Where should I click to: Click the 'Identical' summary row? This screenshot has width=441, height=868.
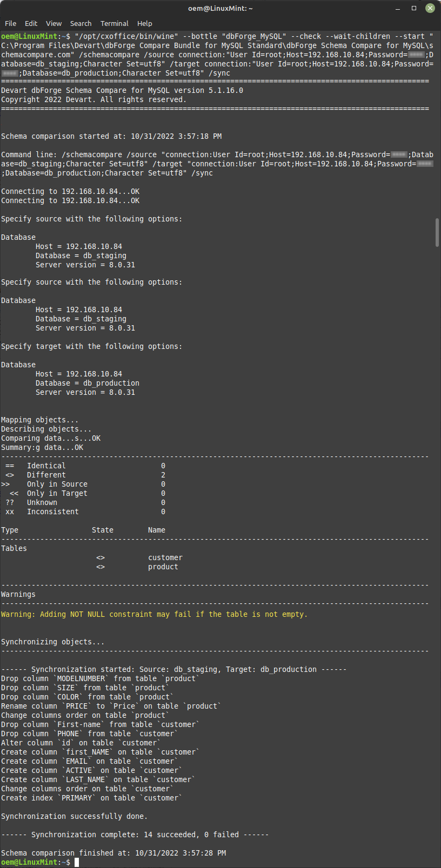85,466
